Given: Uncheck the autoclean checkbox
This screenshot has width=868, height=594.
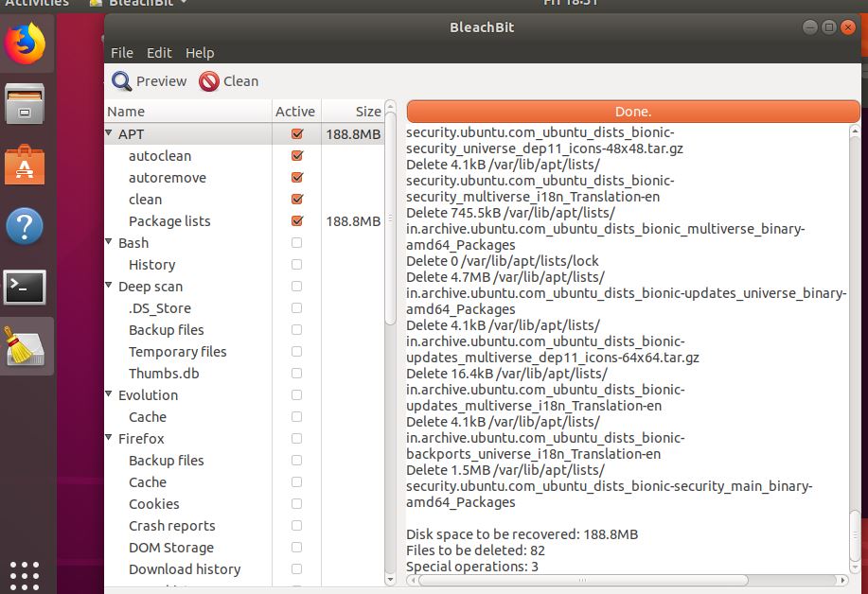Looking at the screenshot, I should 297,155.
